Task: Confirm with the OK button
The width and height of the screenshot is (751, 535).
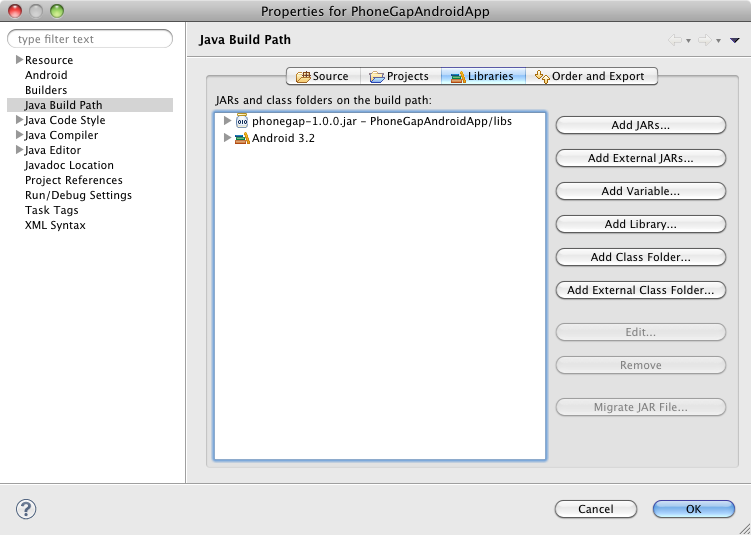Action: [694, 509]
